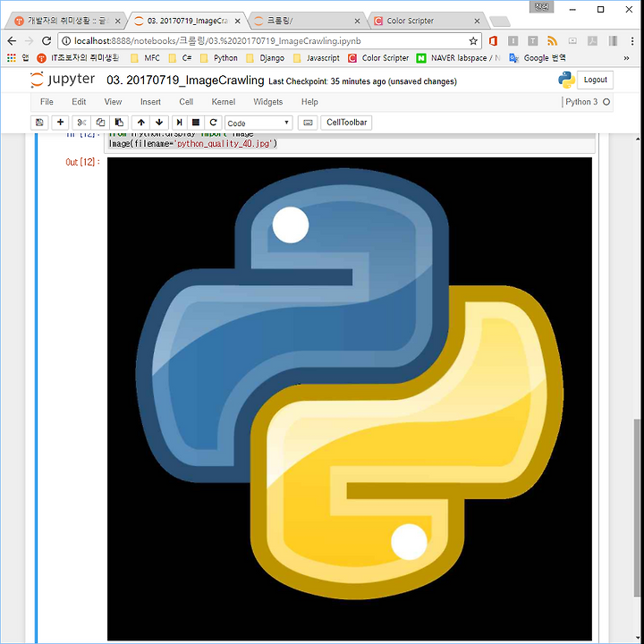Restart the kernel with the circular arrow
Image resolution: width=644 pixels, height=644 pixels.
click(x=213, y=123)
